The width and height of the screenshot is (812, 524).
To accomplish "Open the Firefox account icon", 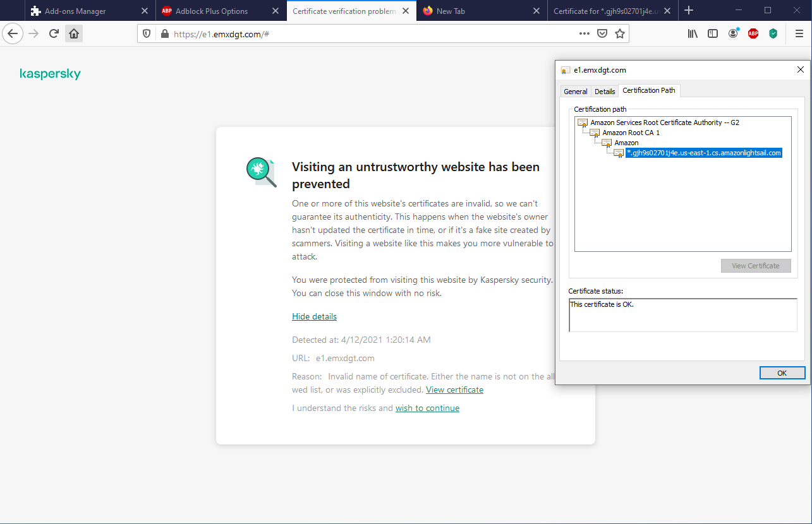I will [x=733, y=33].
